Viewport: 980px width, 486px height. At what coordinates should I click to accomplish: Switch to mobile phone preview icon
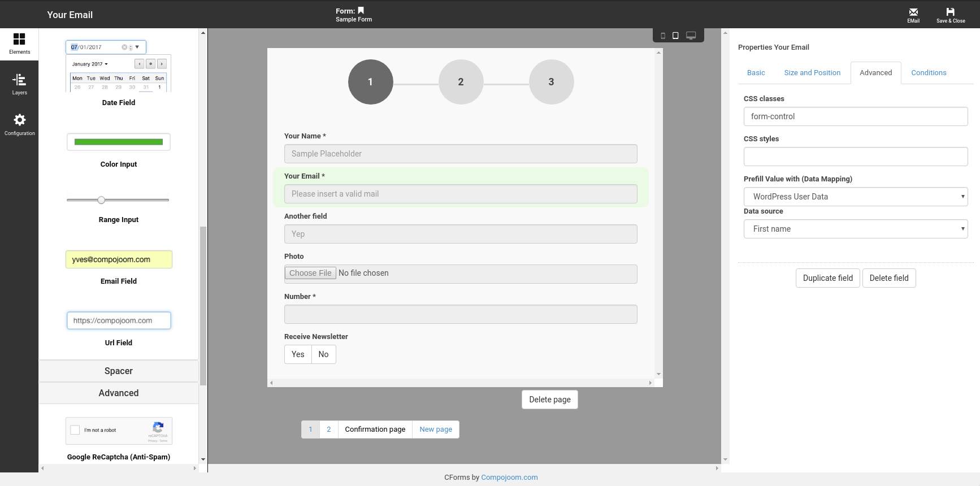click(x=663, y=36)
